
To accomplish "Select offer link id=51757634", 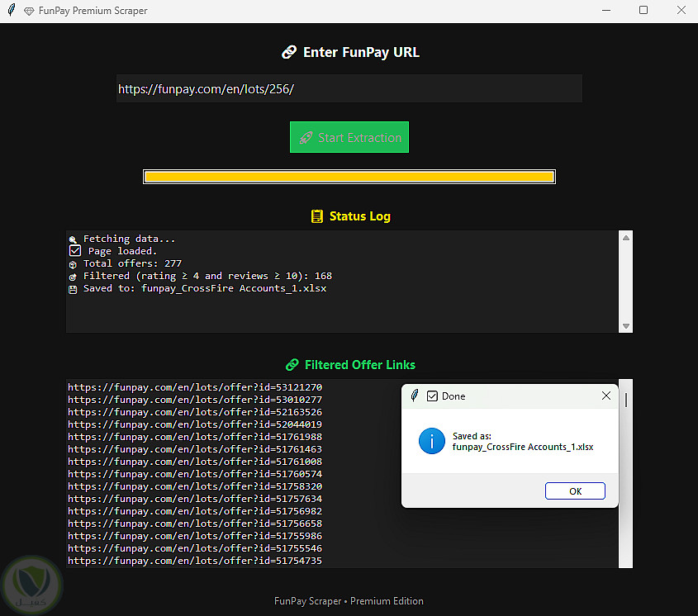I will click(195, 499).
